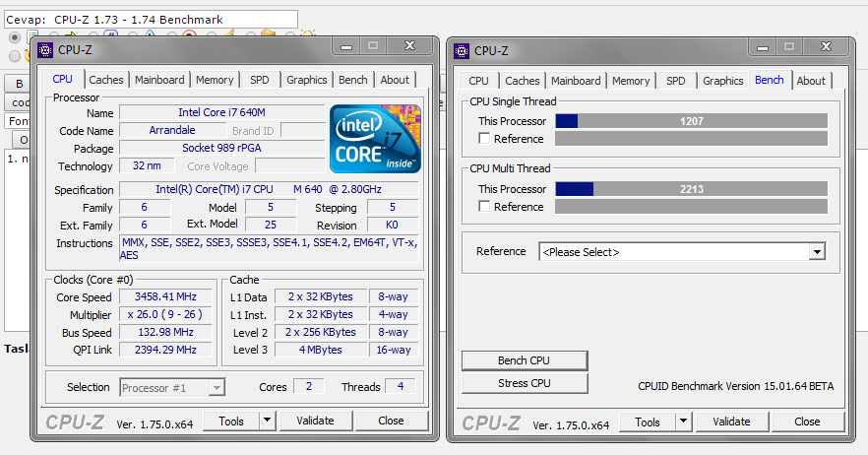Select the CPU tab in left CPU-Z window
Screen dimensions: 868x455
coord(63,79)
